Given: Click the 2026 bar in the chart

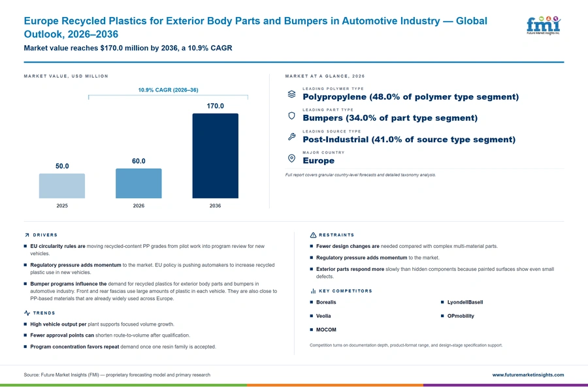Looking at the screenshot, I should pyautogui.click(x=139, y=183).
